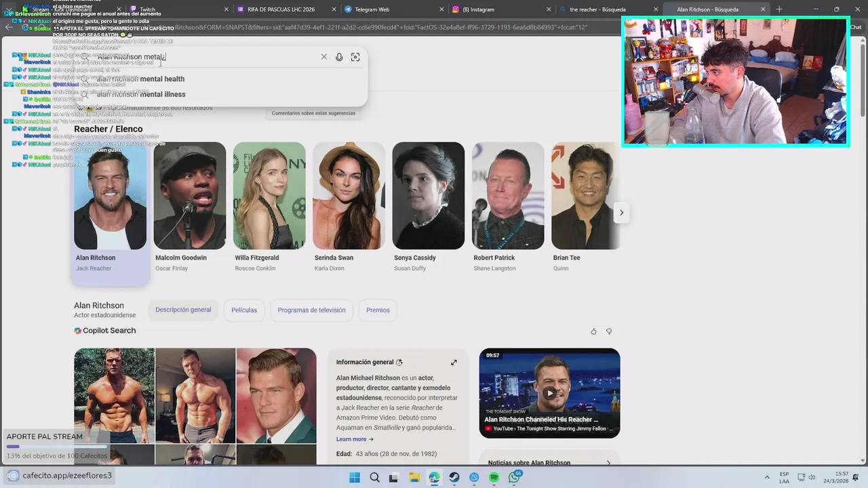This screenshot has height=488, width=868.
Task: Open Task View on the taskbar
Action: click(394, 478)
